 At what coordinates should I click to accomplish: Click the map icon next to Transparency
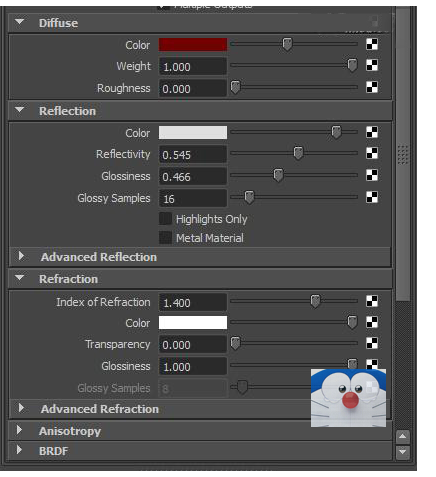click(372, 343)
